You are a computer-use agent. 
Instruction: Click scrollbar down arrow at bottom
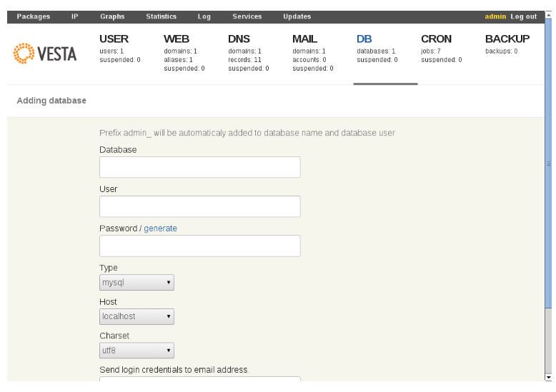[x=549, y=378]
